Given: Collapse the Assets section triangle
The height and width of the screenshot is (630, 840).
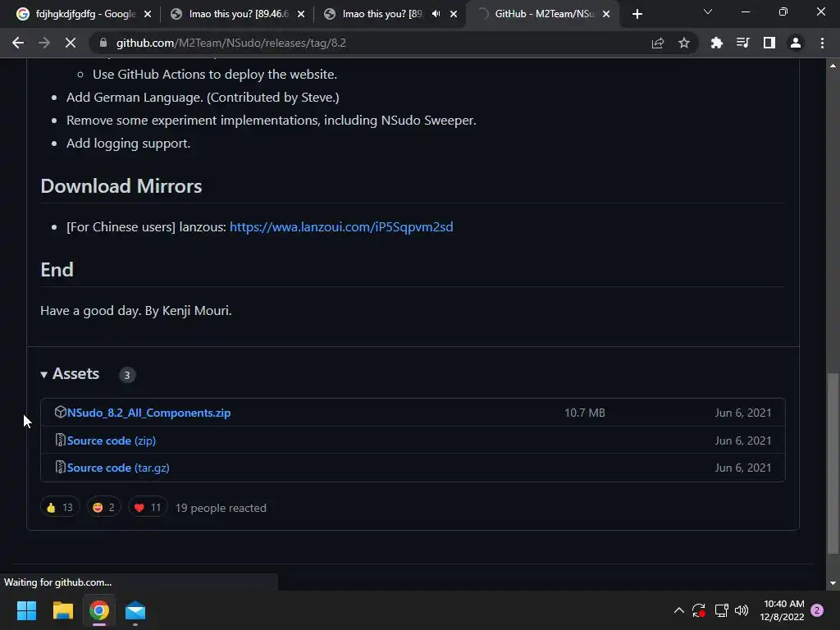Looking at the screenshot, I should click(44, 374).
